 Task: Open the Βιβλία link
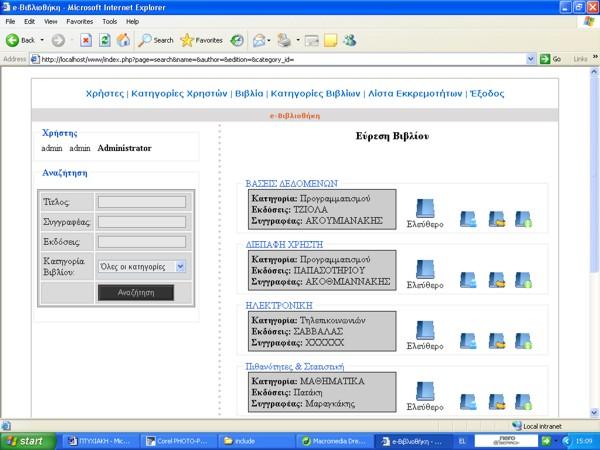tap(249, 94)
